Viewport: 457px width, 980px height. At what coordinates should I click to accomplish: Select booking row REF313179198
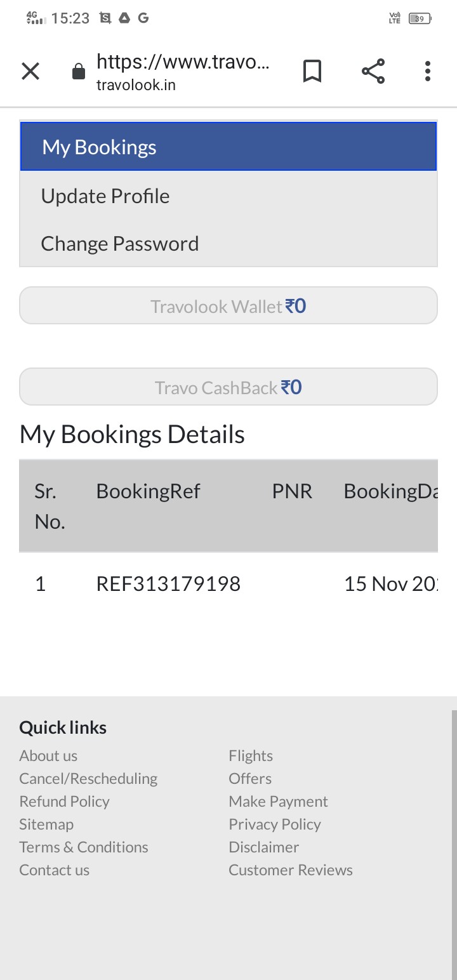[x=168, y=584]
